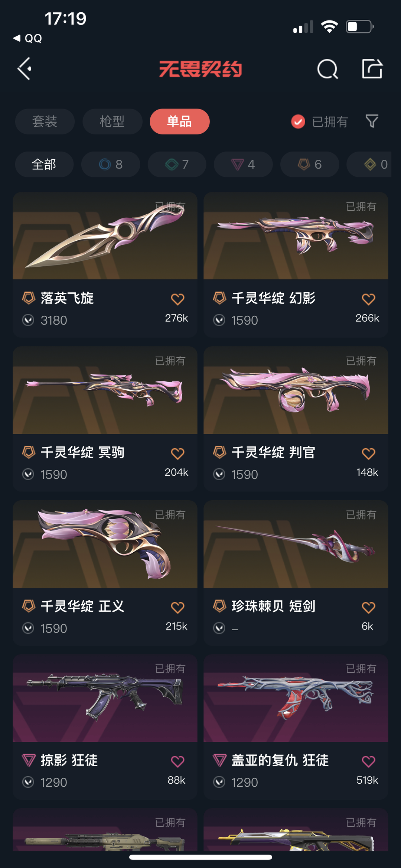Toggle the 已拥有 owned checkbox

click(x=298, y=121)
